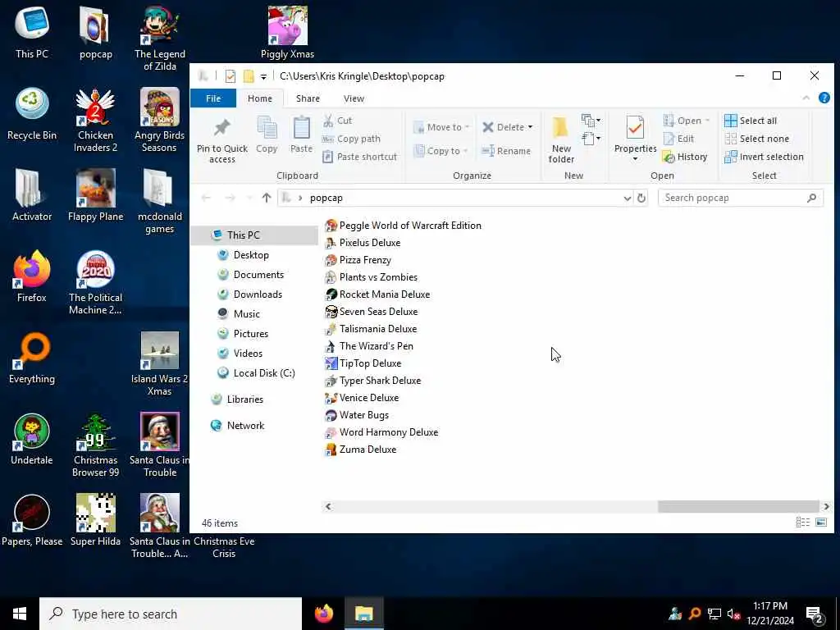Click the horizontal scrollbar thumb
The image size is (840, 630).
coord(738,506)
